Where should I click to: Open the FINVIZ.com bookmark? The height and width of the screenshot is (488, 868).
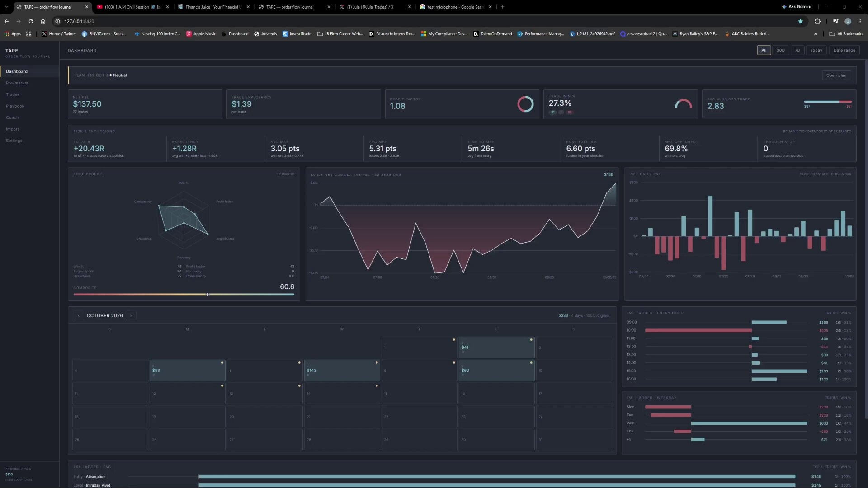pos(104,34)
